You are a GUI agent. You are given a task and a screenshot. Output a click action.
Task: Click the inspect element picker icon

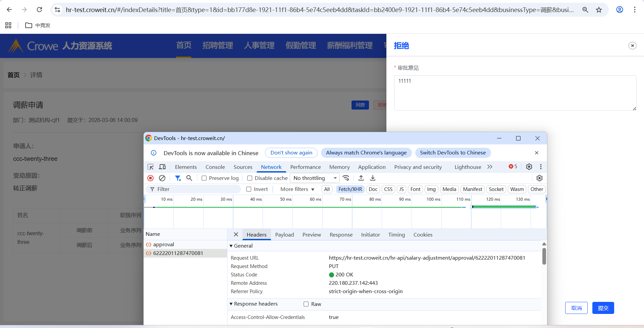tap(150, 167)
